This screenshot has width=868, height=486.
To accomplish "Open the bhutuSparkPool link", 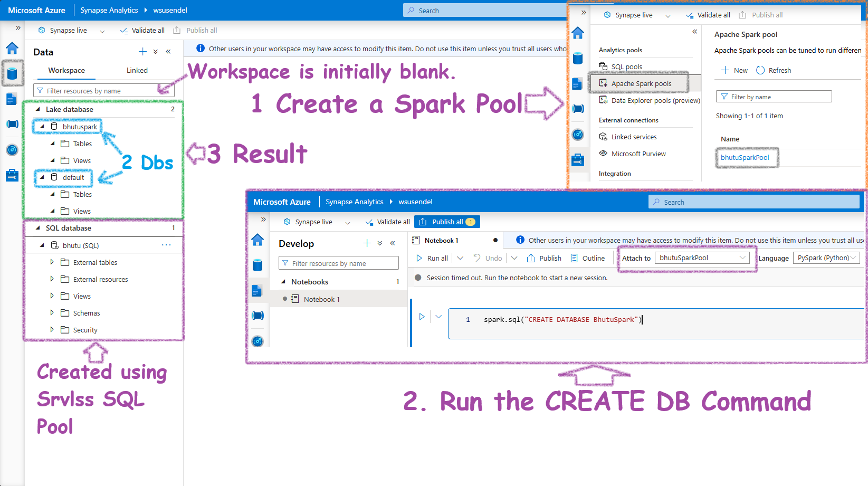I will point(745,157).
